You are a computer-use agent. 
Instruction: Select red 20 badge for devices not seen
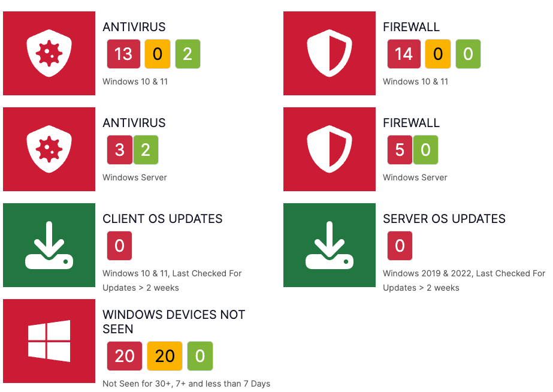pos(125,356)
